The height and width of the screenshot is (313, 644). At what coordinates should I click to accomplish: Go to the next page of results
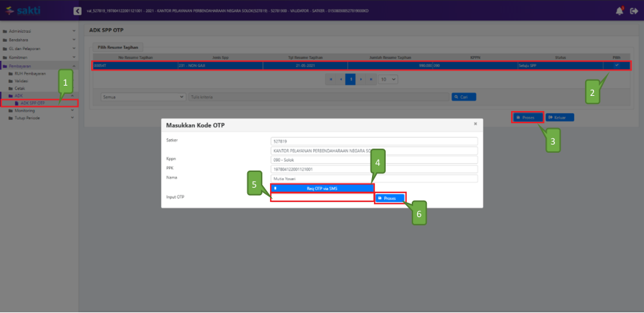pos(361,79)
